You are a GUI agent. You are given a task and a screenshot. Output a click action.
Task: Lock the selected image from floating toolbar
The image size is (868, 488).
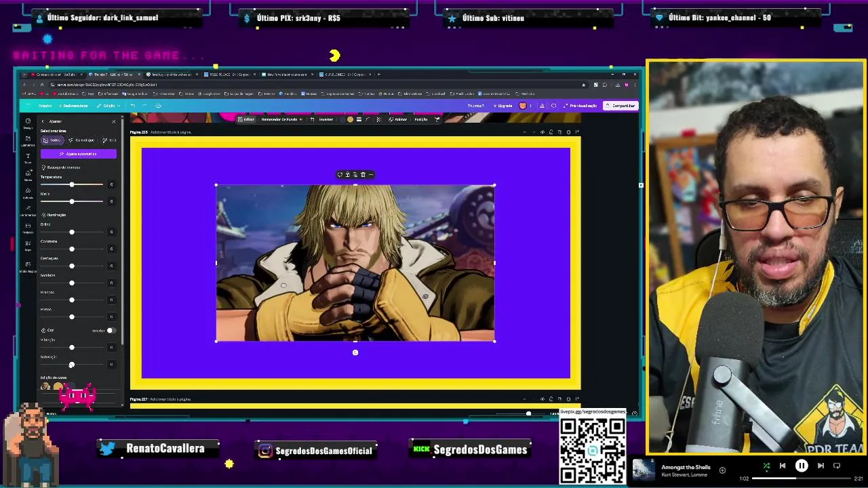(x=348, y=174)
